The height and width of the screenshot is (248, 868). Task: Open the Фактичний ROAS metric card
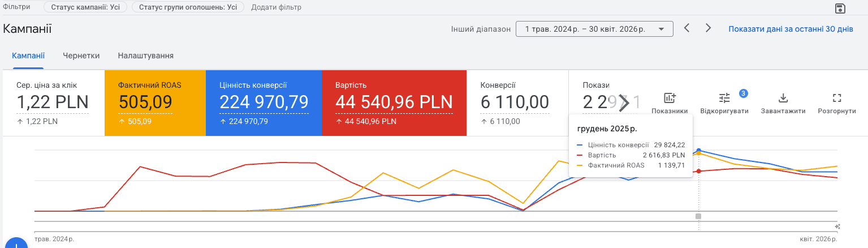coord(155,103)
